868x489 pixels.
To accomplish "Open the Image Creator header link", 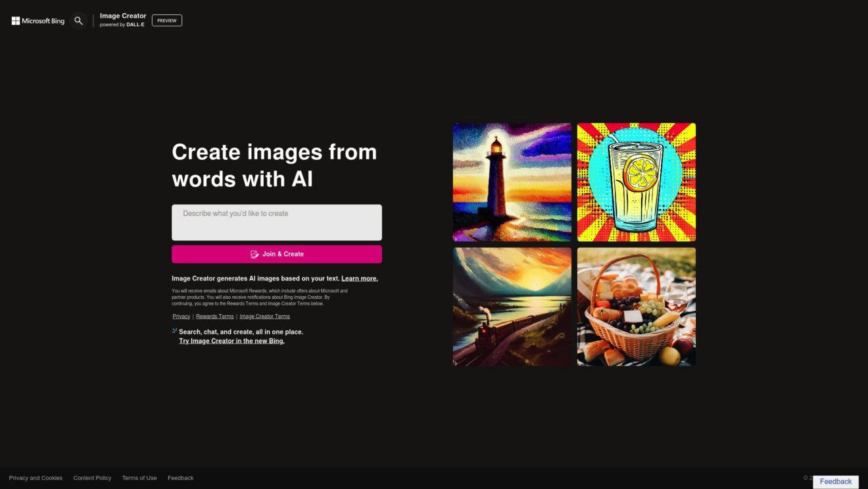I will coord(123,15).
